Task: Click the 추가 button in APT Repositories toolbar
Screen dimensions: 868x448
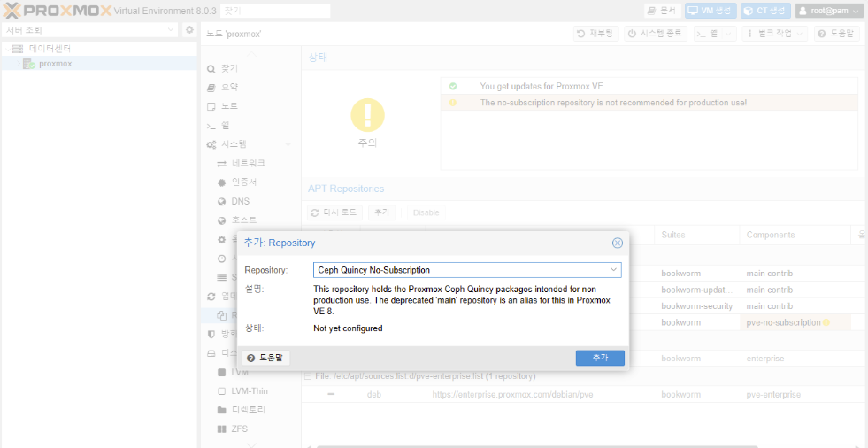Action: pyautogui.click(x=381, y=212)
